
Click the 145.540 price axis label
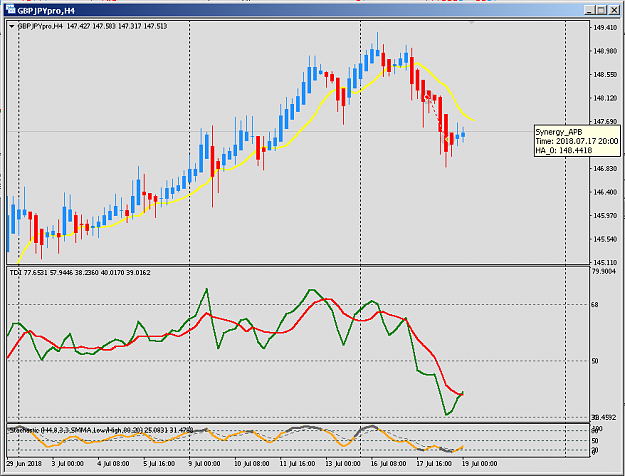[x=605, y=239]
